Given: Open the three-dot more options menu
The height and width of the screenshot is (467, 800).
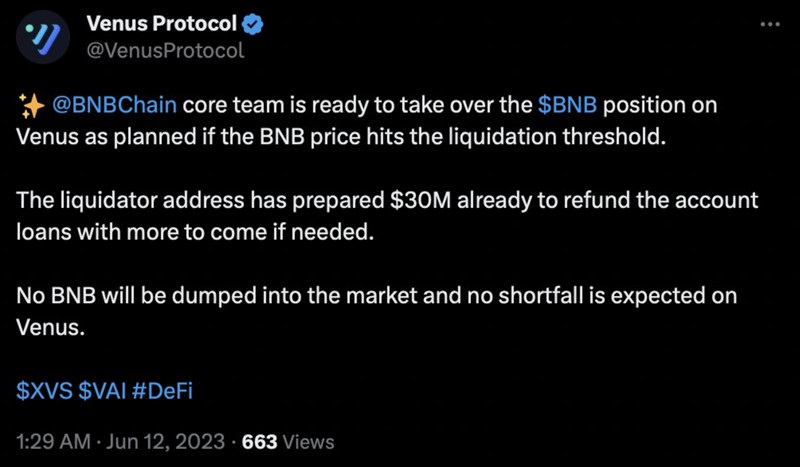Looking at the screenshot, I should [770, 24].
